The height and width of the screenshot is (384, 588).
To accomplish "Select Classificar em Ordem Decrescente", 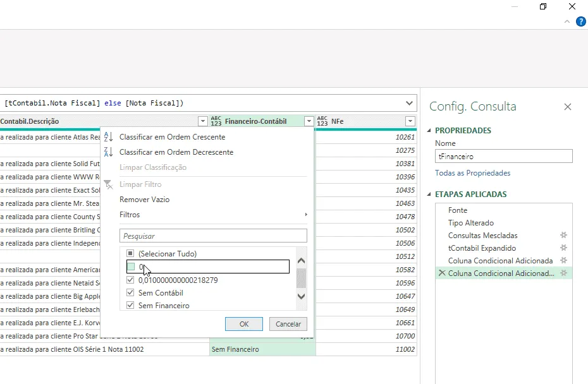I will 176,152.
